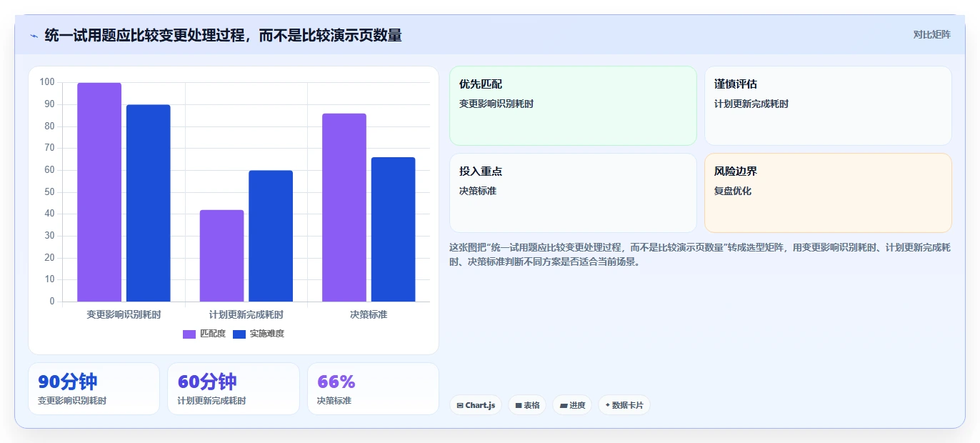Click x-axis label 决策标准
This screenshot has width=980, height=443.
click(369, 314)
